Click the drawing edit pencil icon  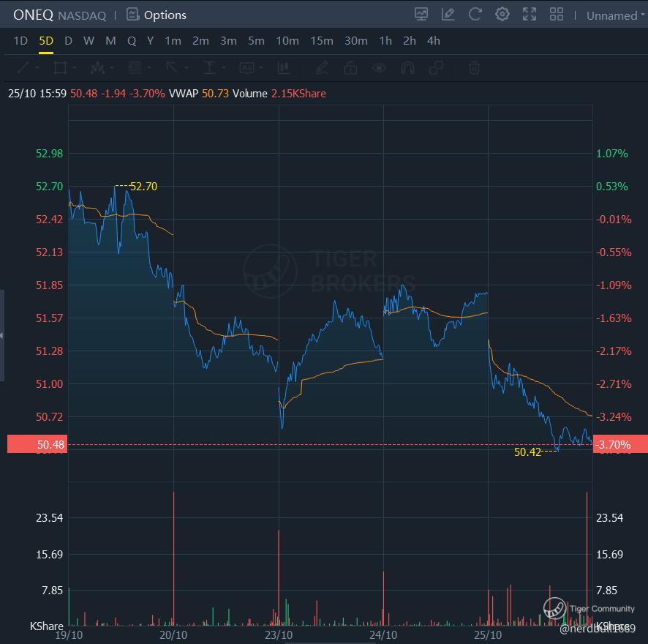click(448, 15)
